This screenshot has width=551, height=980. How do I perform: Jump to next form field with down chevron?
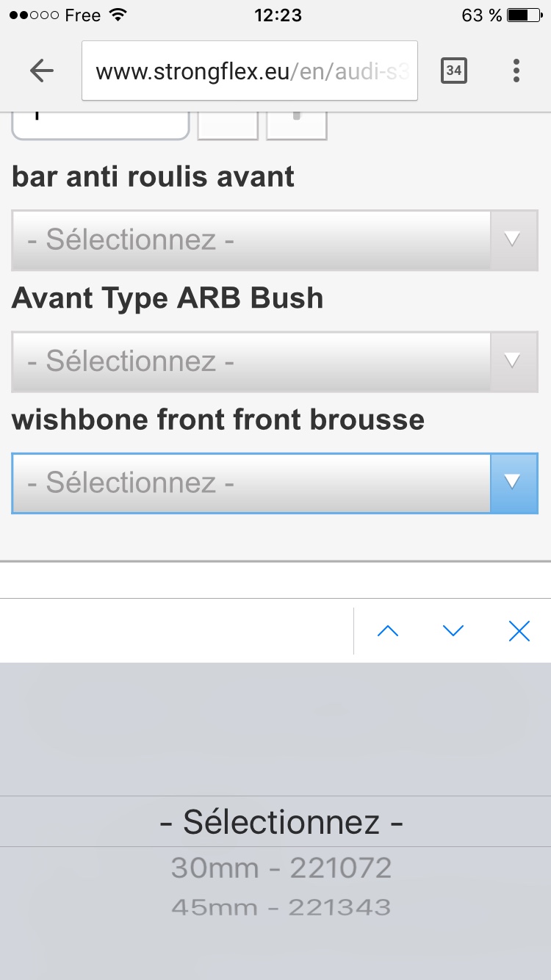pos(453,631)
